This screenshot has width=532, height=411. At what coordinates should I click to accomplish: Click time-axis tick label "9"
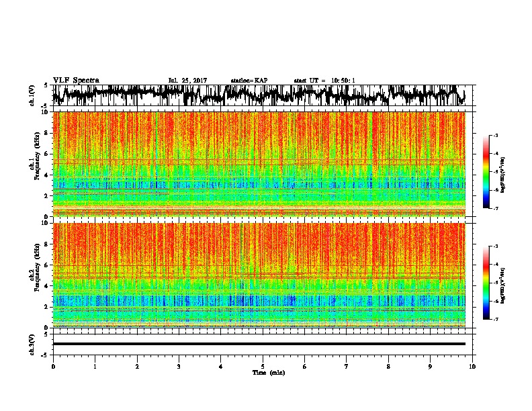tap(430, 367)
